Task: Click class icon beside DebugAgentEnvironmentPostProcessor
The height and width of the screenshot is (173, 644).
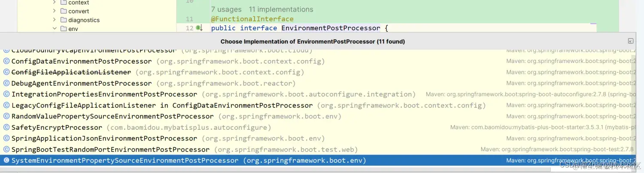Action: [6, 83]
